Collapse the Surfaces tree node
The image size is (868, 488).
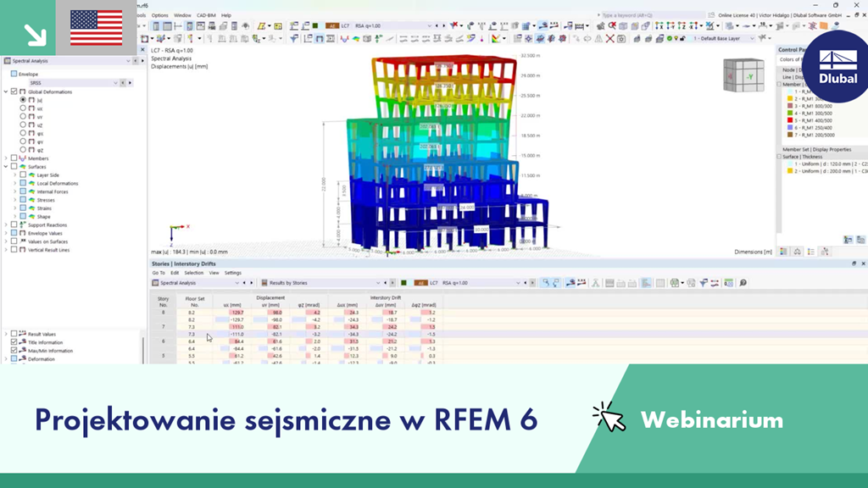6,167
